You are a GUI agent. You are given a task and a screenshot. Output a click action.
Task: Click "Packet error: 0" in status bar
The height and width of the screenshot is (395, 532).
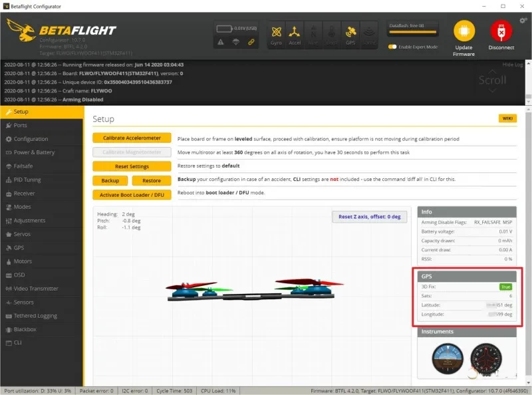click(96, 391)
